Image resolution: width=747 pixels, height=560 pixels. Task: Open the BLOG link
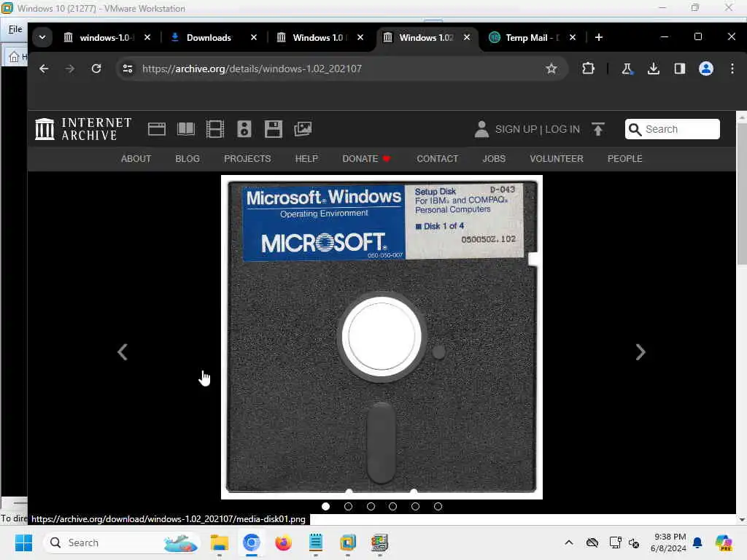click(187, 158)
